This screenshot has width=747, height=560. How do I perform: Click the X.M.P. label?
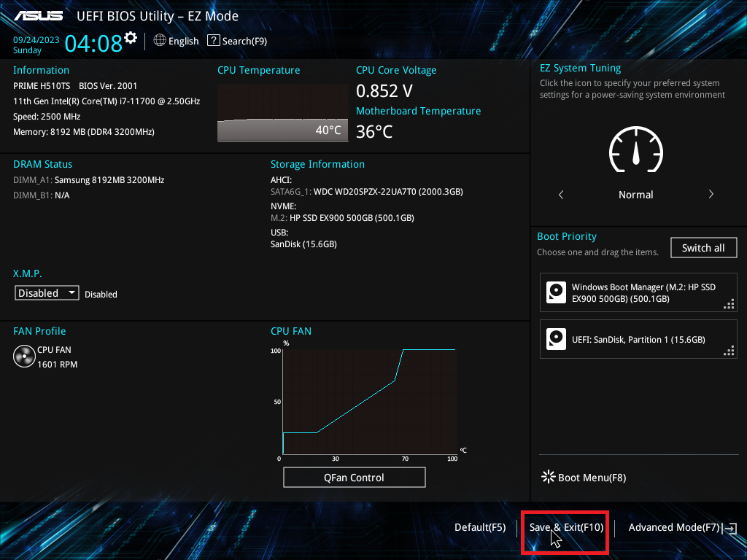coord(27,273)
